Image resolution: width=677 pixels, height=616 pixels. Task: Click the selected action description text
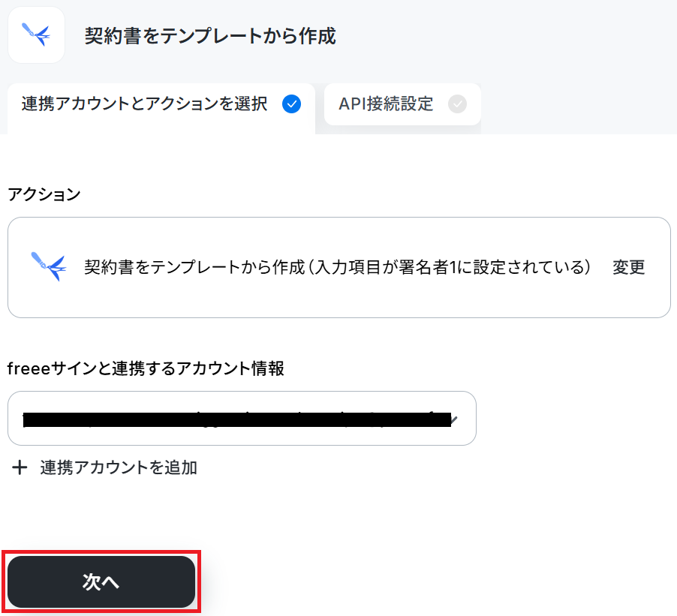click(x=337, y=267)
